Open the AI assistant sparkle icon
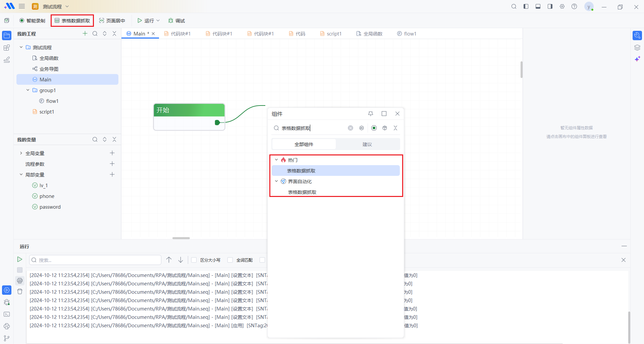This screenshot has width=644, height=344. [x=637, y=59]
